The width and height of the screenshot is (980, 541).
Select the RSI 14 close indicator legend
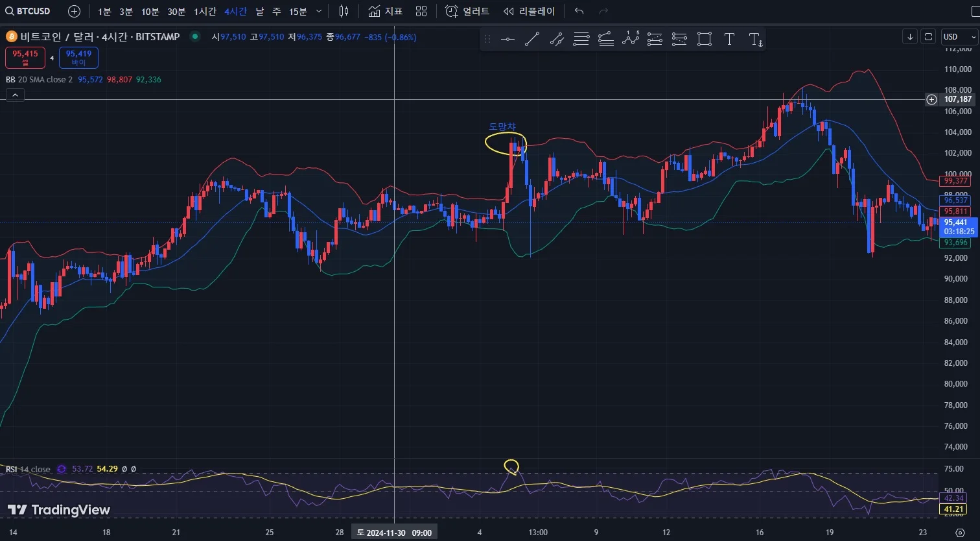tap(28, 469)
